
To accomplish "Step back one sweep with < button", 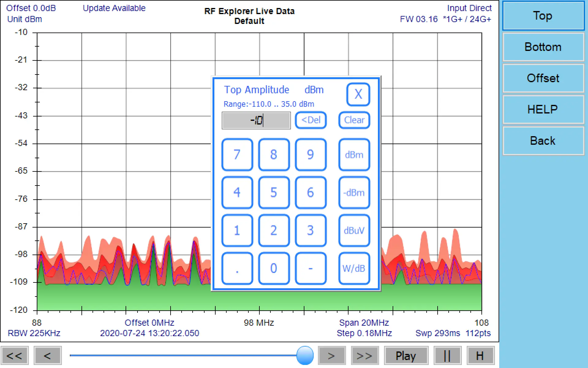I will coord(47,356).
